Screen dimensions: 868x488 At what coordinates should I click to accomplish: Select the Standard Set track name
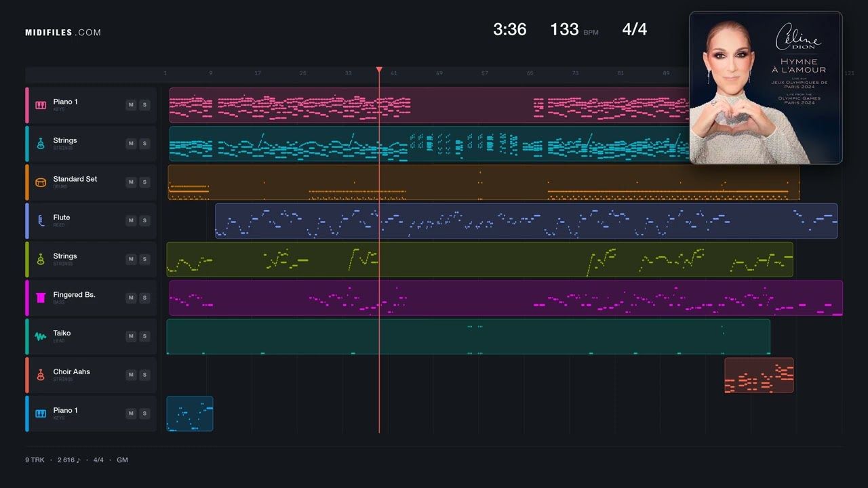pyautogui.click(x=75, y=179)
